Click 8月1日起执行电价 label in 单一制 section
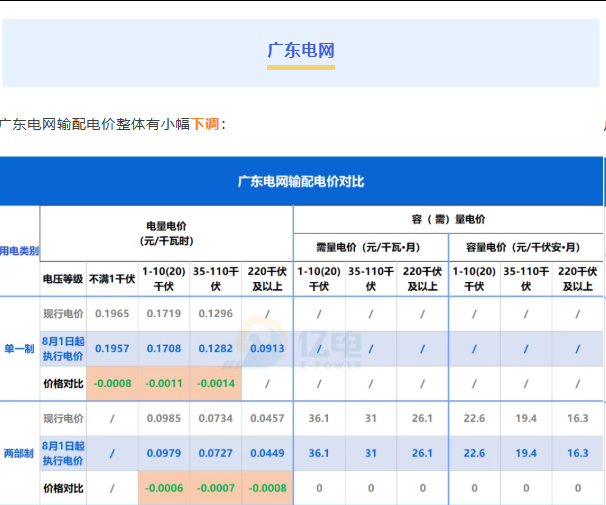The height and width of the screenshot is (505, 606). (x=63, y=349)
